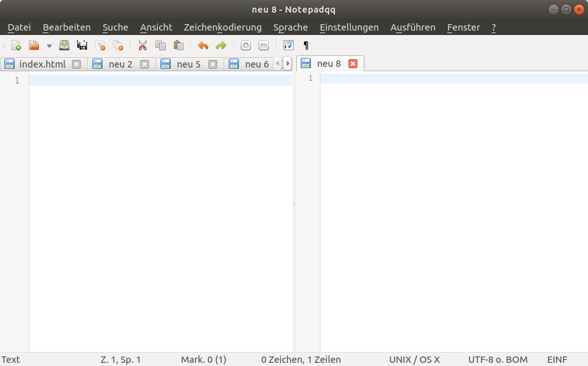Save the current document via toolbar
The width and height of the screenshot is (588, 366).
pyautogui.click(x=64, y=45)
